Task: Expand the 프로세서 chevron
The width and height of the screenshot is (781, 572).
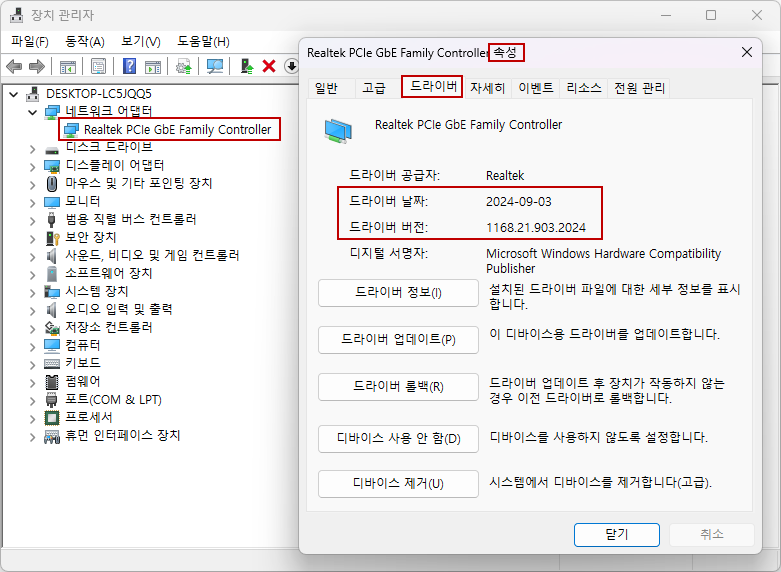Action: tap(32, 419)
